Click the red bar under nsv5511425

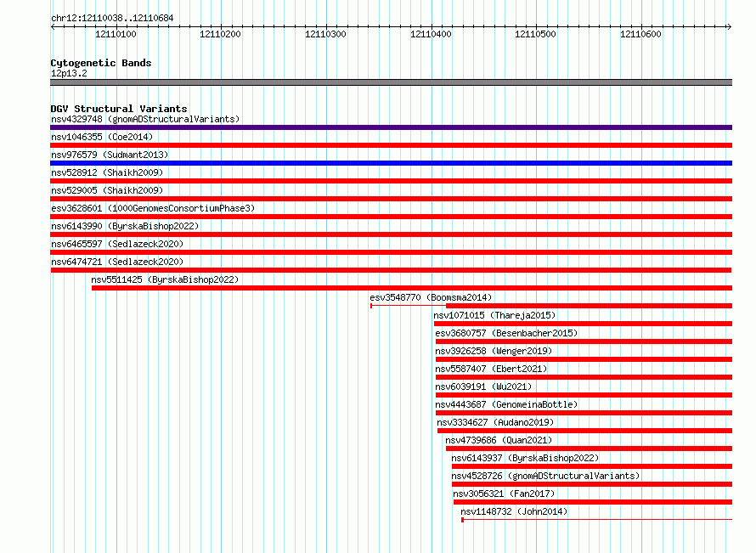coord(412,288)
